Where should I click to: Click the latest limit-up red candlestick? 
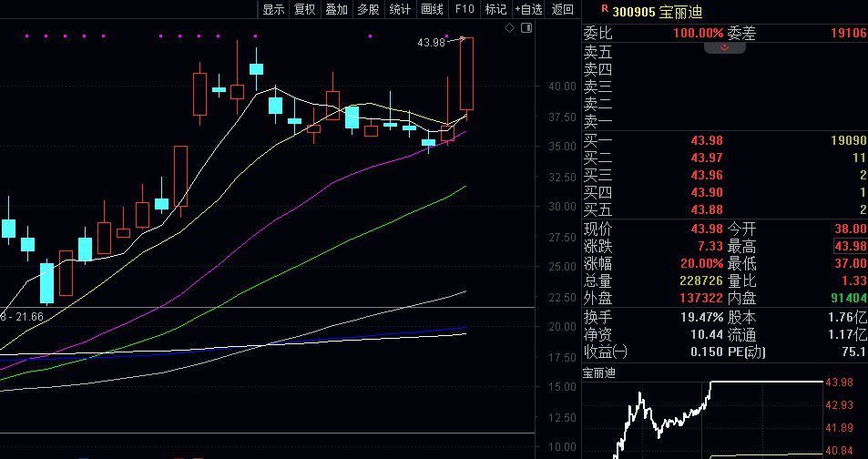tap(466, 74)
